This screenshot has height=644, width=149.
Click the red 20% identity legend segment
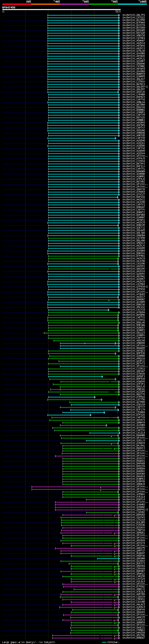point(17,4)
